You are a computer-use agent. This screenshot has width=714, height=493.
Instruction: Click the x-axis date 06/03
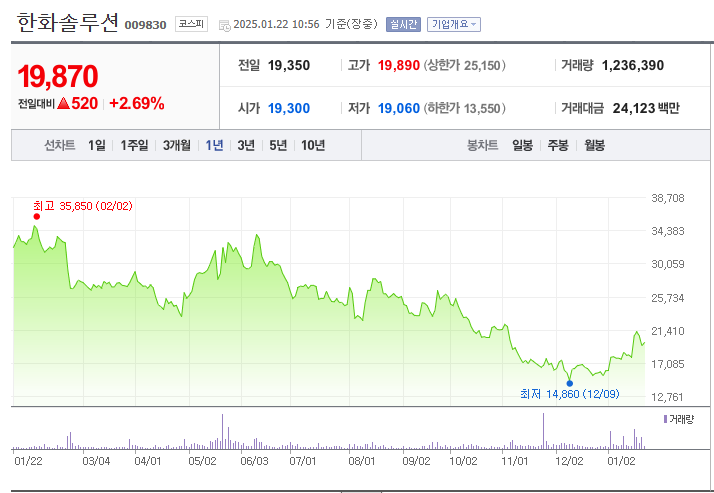click(254, 461)
